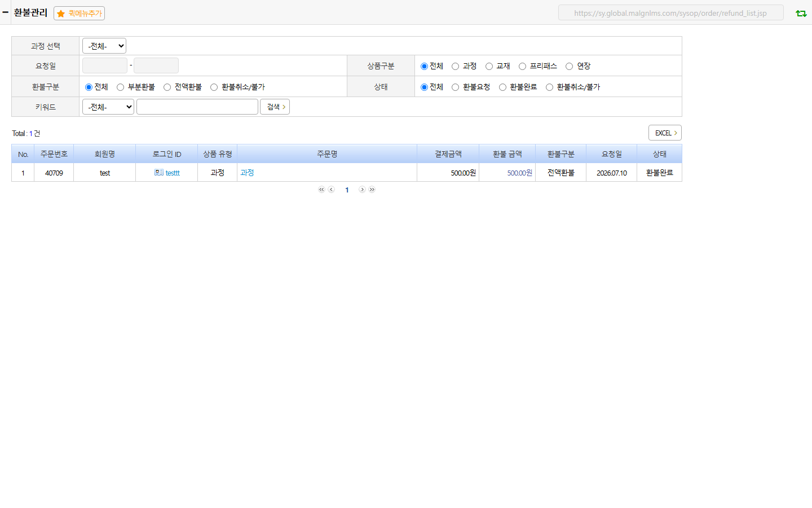Click the 500.00원 refund amount link

(x=519, y=173)
